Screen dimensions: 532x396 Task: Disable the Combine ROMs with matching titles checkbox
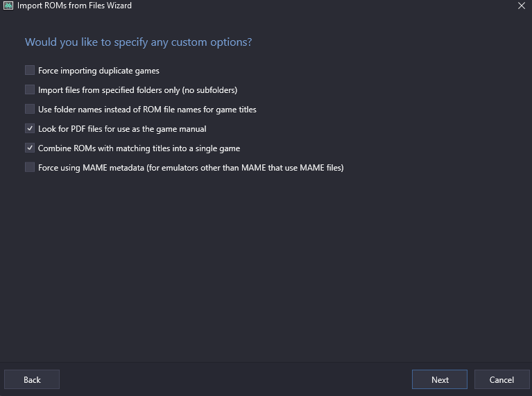point(30,148)
